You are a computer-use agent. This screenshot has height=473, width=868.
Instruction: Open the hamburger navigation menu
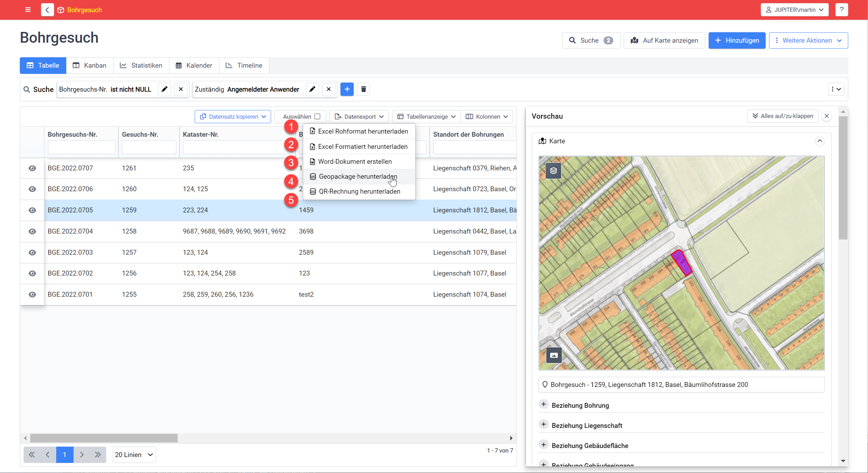pyautogui.click(x=28, y=10)
